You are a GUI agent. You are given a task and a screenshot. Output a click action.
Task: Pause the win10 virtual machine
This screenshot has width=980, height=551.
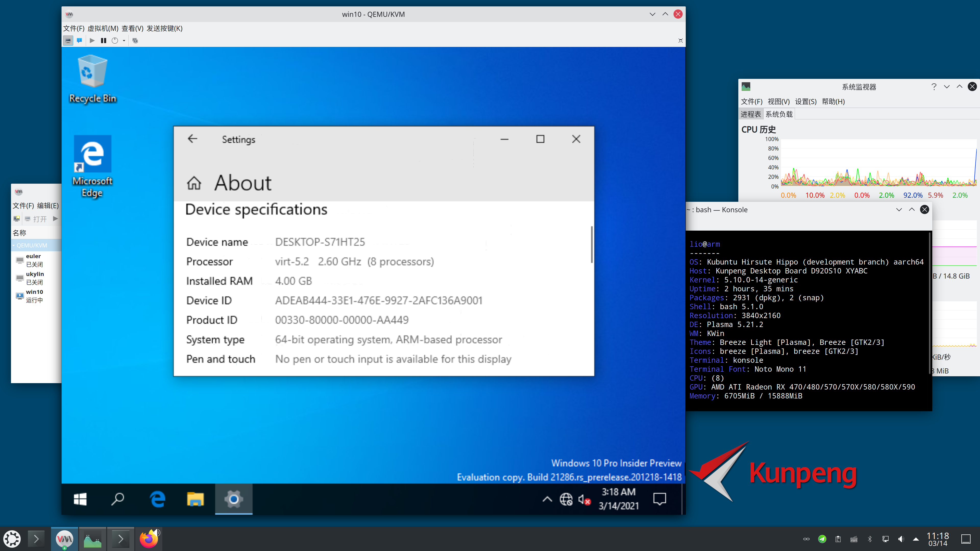point(103,40)
